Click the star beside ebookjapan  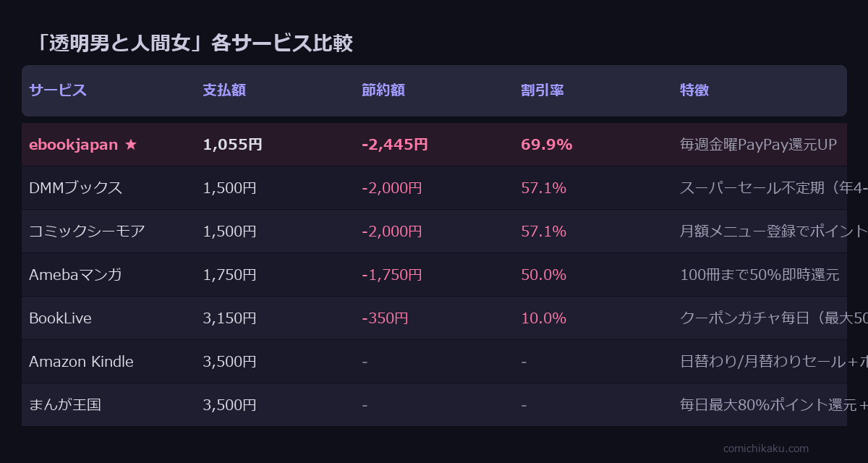coord(131,145)
